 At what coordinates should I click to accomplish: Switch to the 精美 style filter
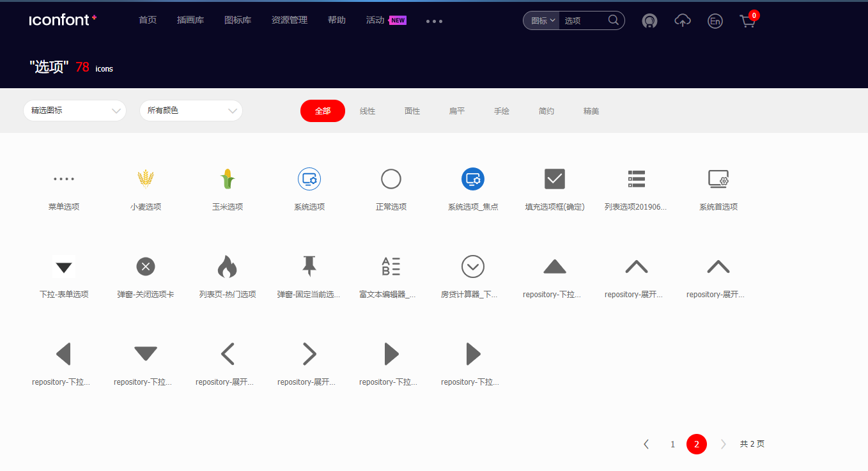(x=591, y=111)
